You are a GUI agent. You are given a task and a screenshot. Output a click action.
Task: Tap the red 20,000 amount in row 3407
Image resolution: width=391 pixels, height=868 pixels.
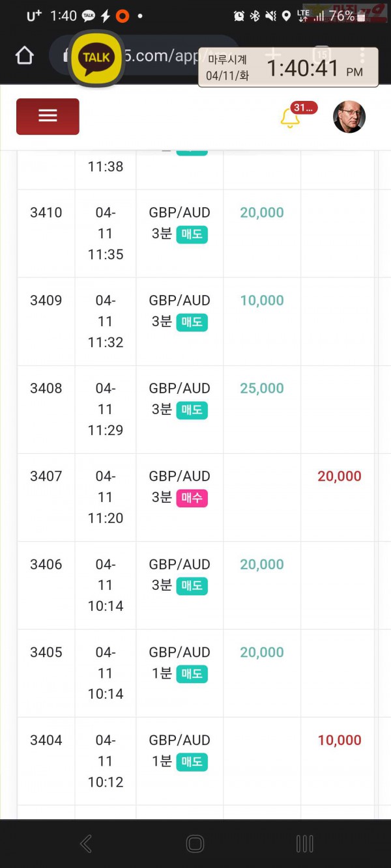tap(340, 476)
